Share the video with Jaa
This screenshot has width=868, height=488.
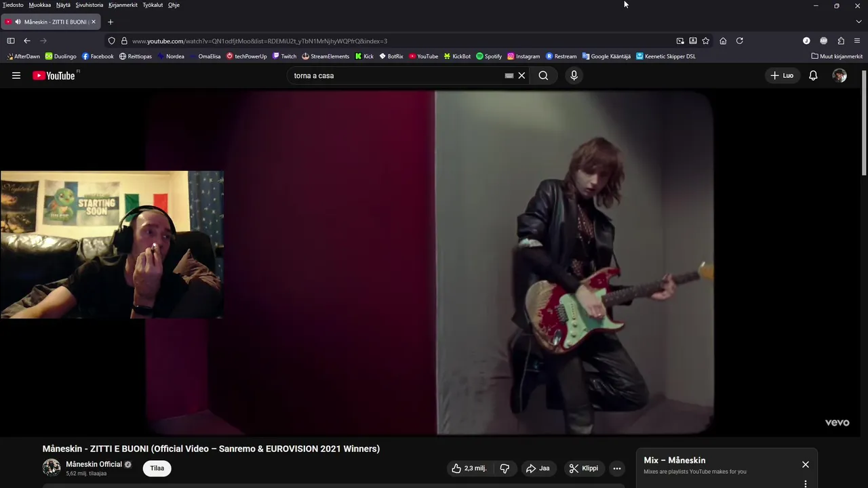[x=538, y=468]
